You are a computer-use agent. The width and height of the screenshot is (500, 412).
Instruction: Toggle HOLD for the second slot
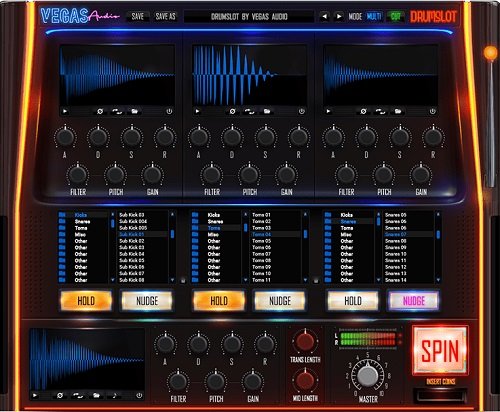click(219, 301)
